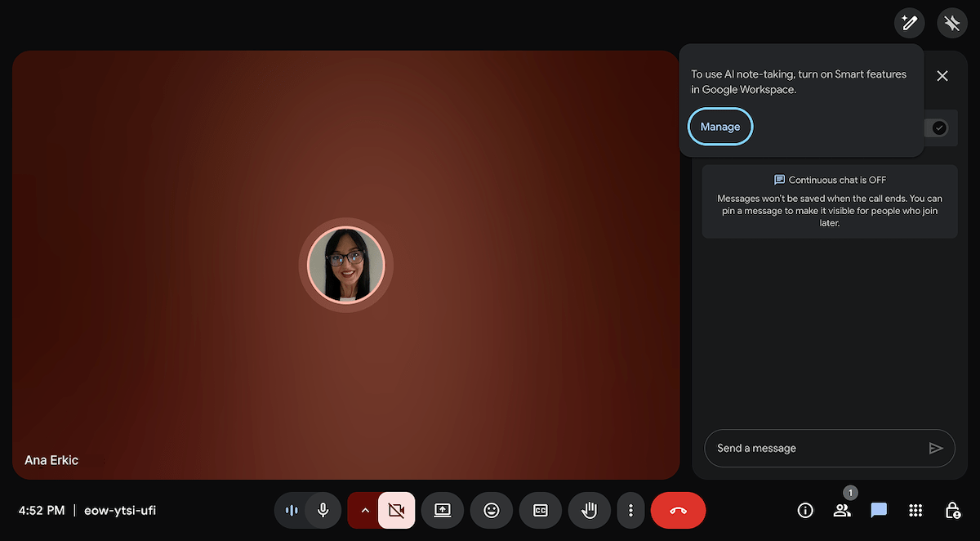Viewport: 980px width, 541px height.
Task: Click the Manage button in the notification
Action: pyautogui.click(x=719, y=127)
